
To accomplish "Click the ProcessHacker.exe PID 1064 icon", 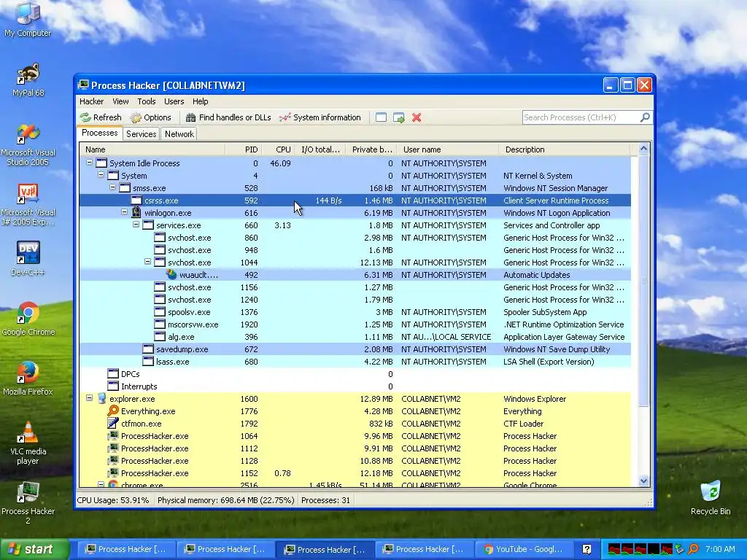I will tap(113, 435).
